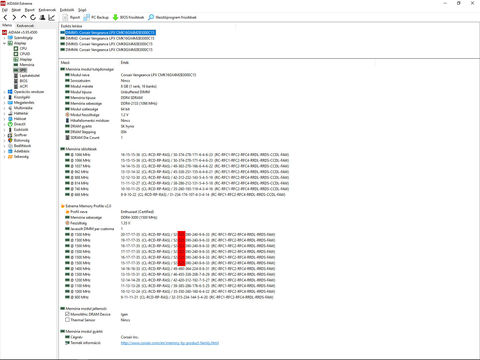Click the PC Backup toolbar button
Image resolution: width=480 pixels, height=360 pixels.
click(96, 17)
